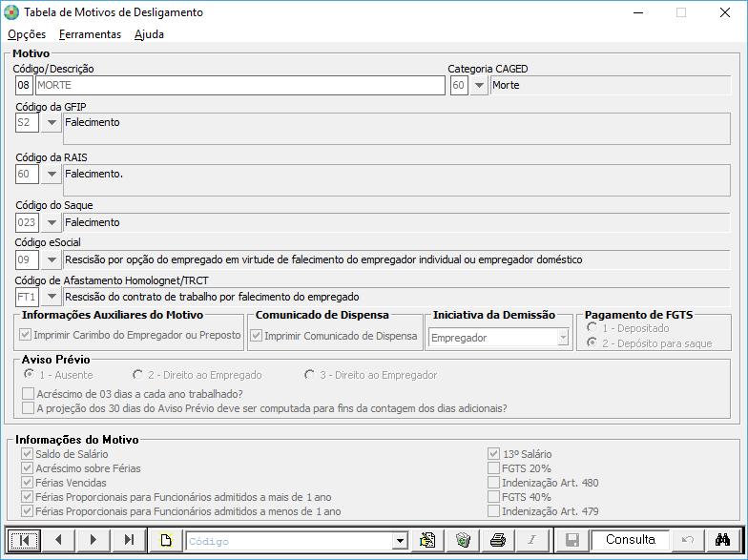Open the Opções menu
The image size is (748, 560).
point(27,34)
